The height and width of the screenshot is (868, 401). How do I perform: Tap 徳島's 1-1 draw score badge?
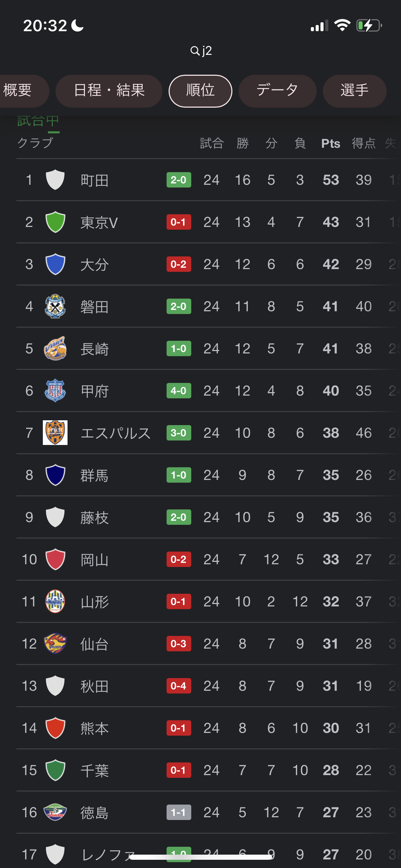(179, 812)
